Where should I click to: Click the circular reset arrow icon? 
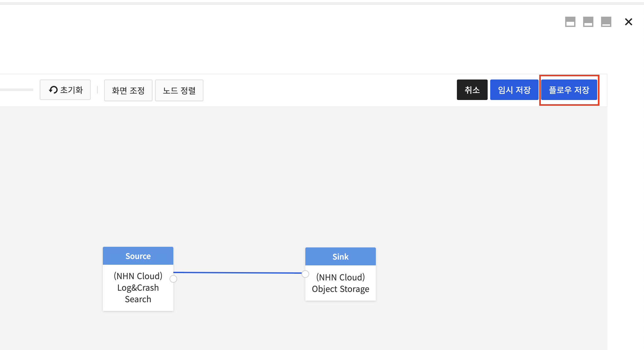pyautogui.click(x=53, y=90)
